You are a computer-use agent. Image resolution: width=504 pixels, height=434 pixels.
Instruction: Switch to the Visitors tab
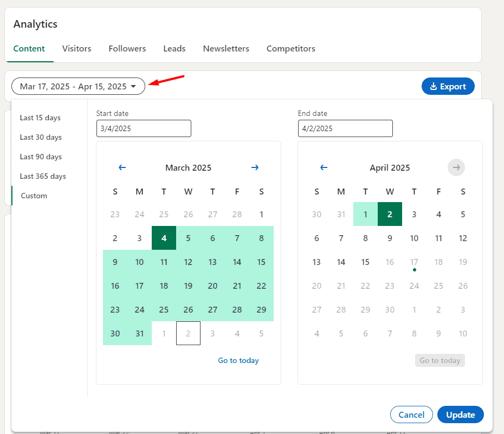pos(76,49)
